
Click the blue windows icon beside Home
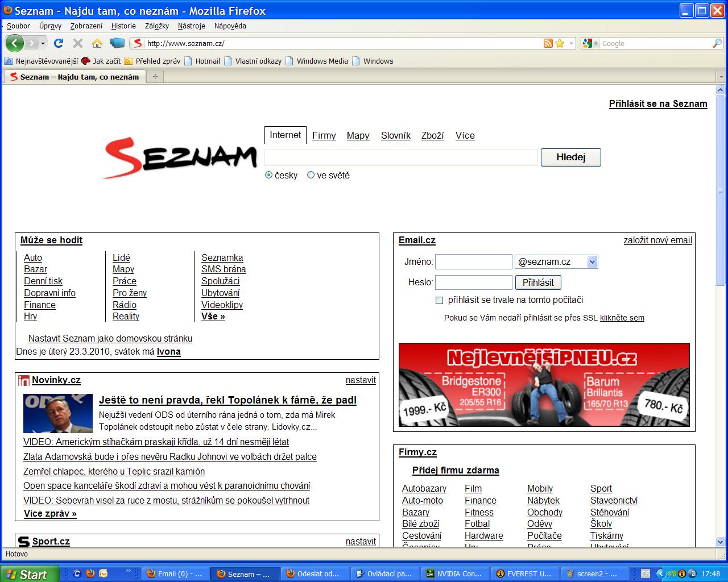tap(117, 43)
